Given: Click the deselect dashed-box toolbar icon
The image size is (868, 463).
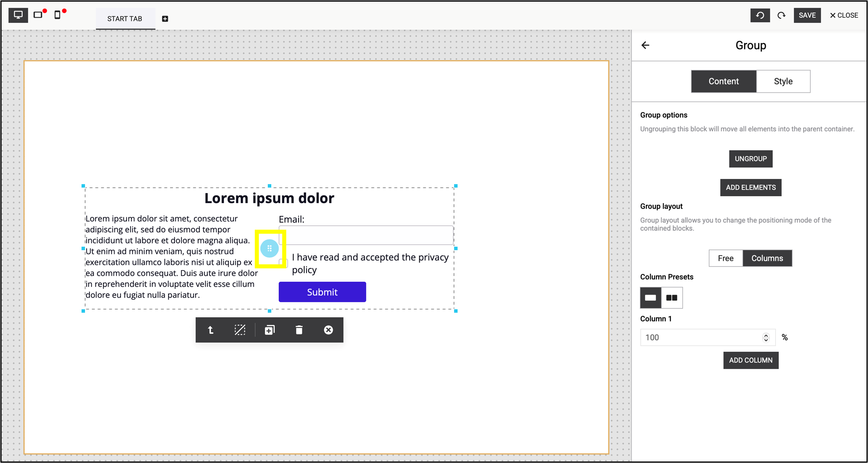Looking at the screenshot, I should click(240, 330).
